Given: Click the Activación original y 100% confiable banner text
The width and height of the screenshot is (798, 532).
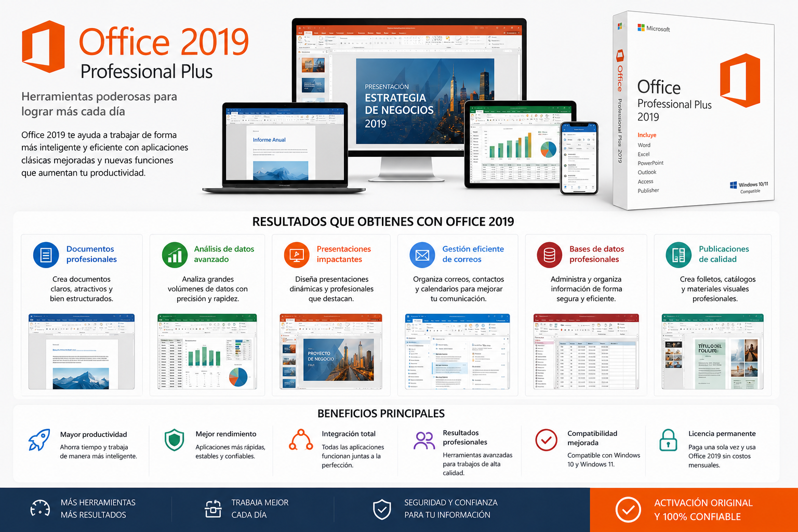Looking at the screenshot, I should (x=703, y=510).
